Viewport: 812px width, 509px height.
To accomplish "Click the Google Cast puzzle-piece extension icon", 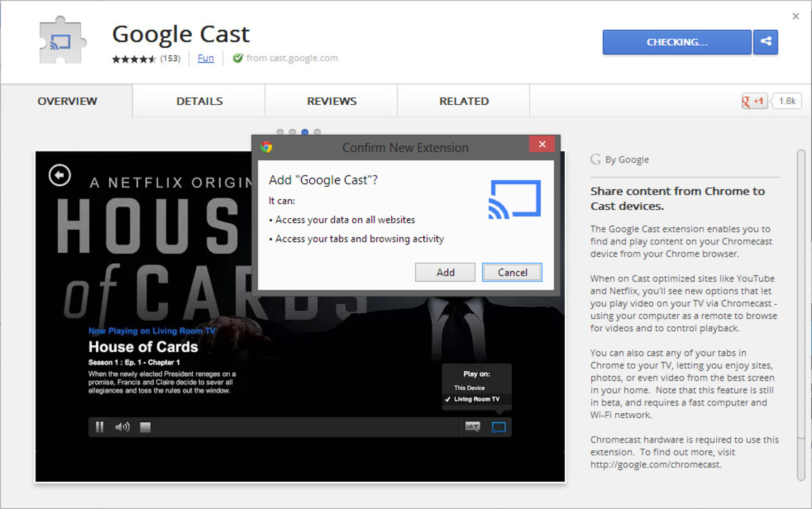I will [61, 41].
